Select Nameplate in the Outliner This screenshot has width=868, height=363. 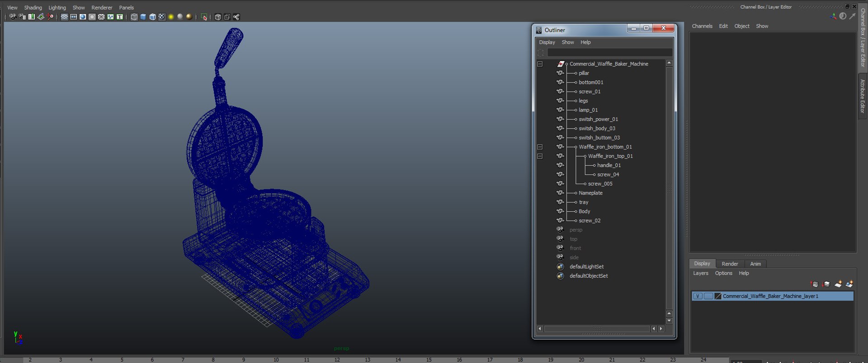click(x=590, y=193)
